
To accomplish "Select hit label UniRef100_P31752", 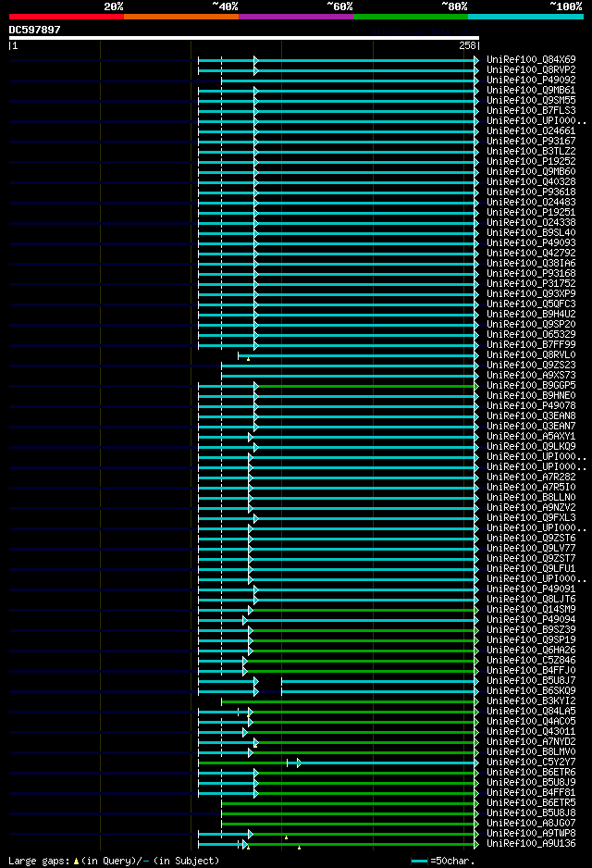I will coord(531,283).
